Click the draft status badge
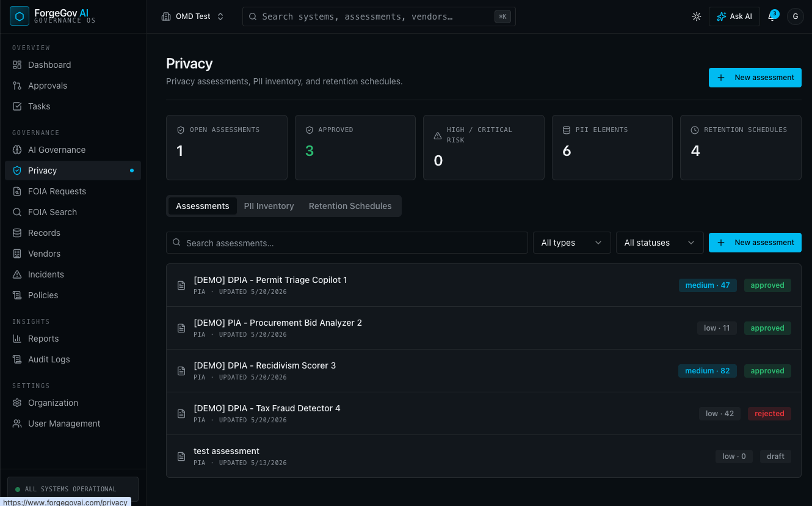This screenshot has height=506, width=812. (775, 457)
